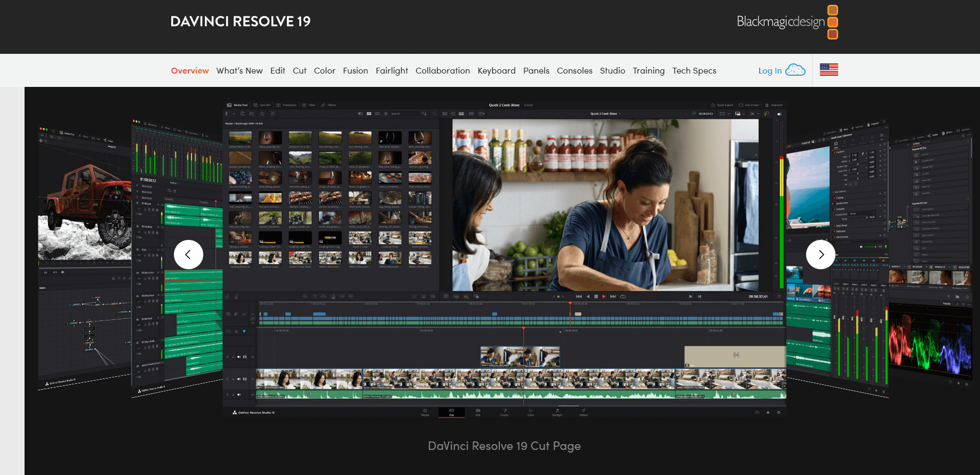Image resolution: width=980 pixels, height=475 pixels.
Task: Select the Timeline viewer mode
Action: pyautogui.click(x=461, y=114)
